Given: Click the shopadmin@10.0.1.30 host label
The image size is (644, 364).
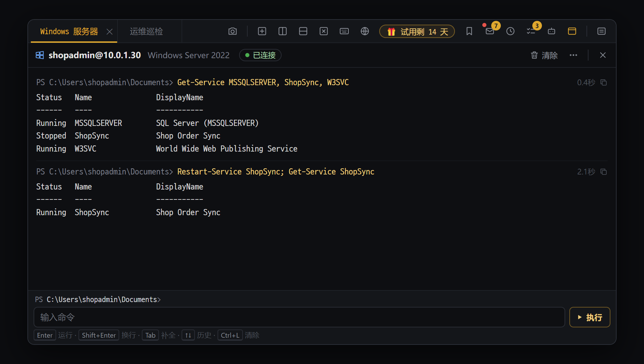Looking at the screenshot, I should [x=95, y=55].
